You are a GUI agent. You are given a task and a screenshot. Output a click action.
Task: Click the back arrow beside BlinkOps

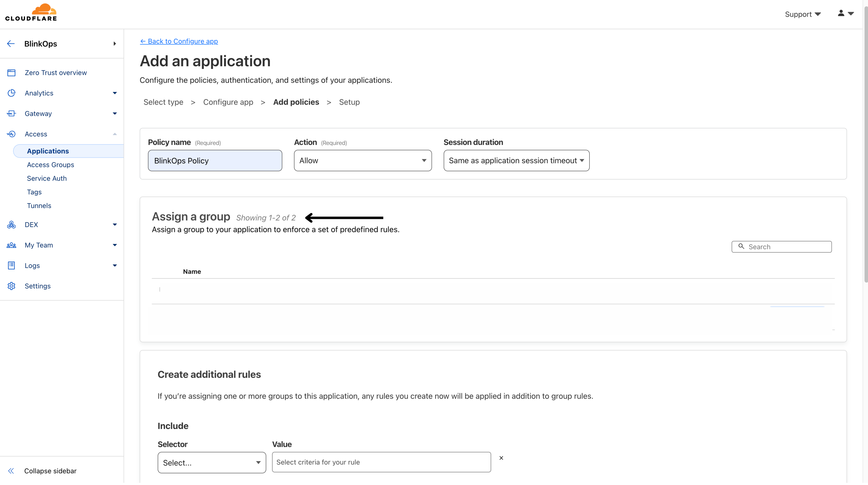11,44
